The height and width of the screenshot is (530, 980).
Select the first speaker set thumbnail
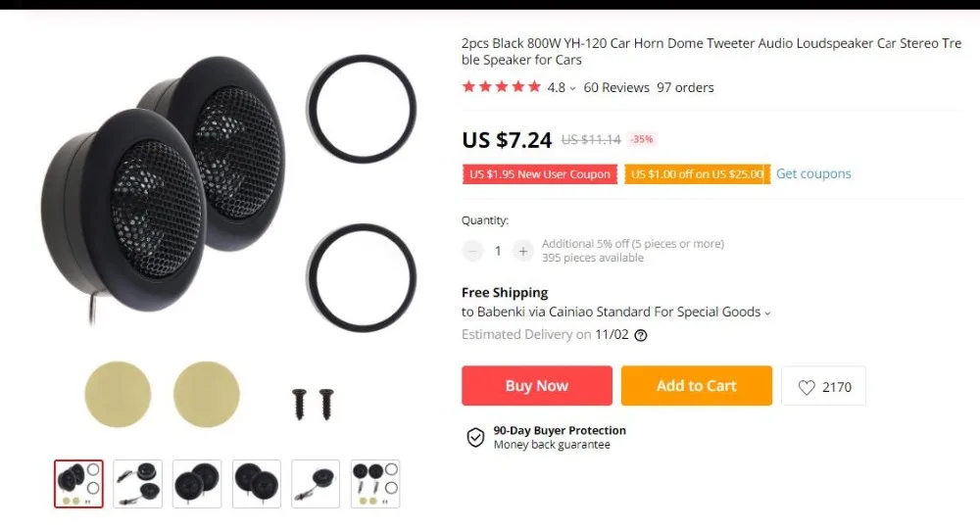[78, 484]
